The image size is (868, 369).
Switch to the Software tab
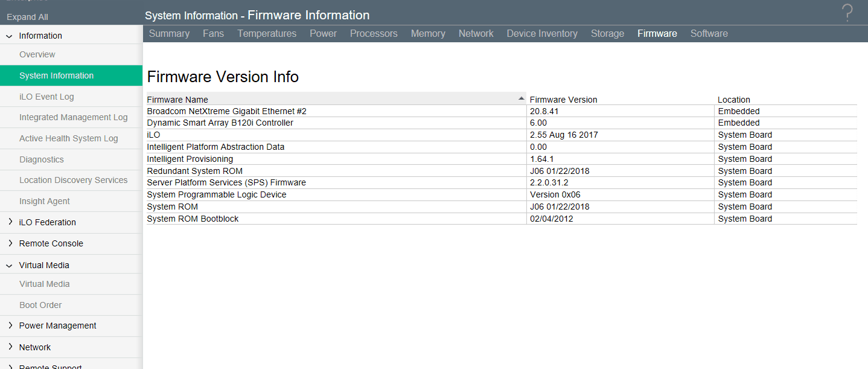point(709,34)
